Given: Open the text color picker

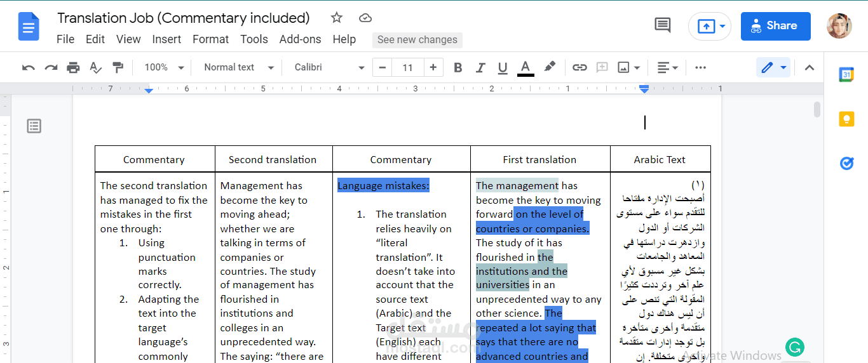Looking at the screenshot, I should coord(526,67).
